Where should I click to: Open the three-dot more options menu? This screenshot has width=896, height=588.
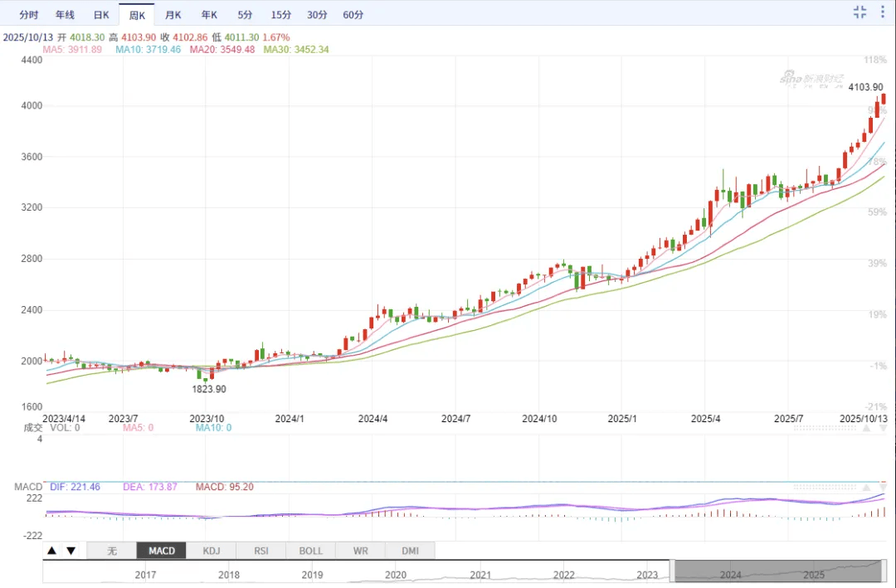[884, 12]
